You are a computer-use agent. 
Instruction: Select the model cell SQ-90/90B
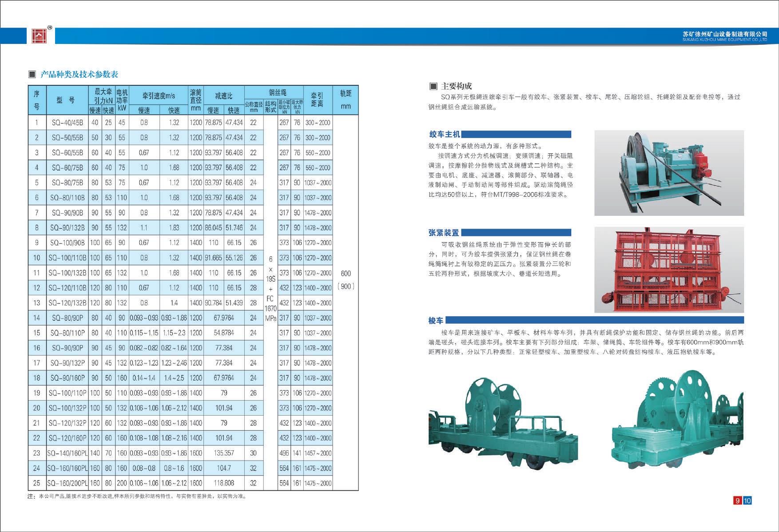pos(67,213)
